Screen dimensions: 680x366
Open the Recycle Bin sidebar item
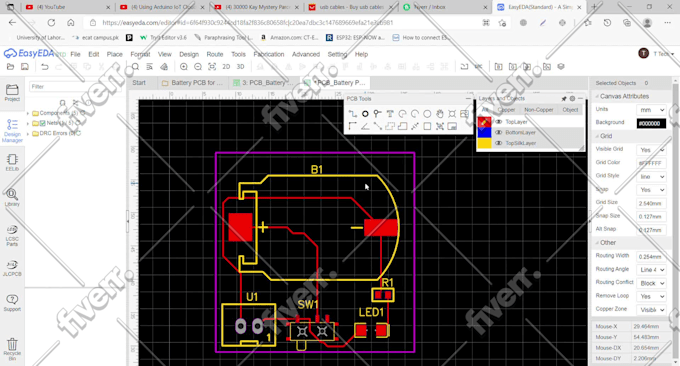pyautogui.click(x=12, y=350)
